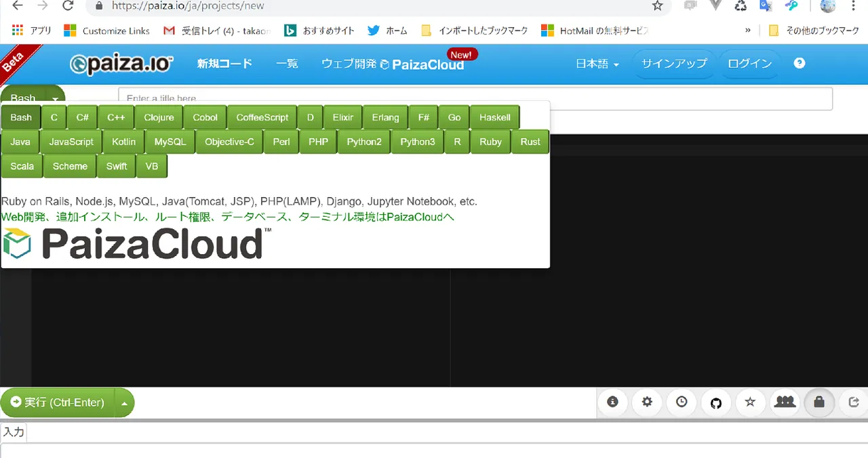
Task: Click the info icon in bottom toolbar
Action: [x=613, y=402]
